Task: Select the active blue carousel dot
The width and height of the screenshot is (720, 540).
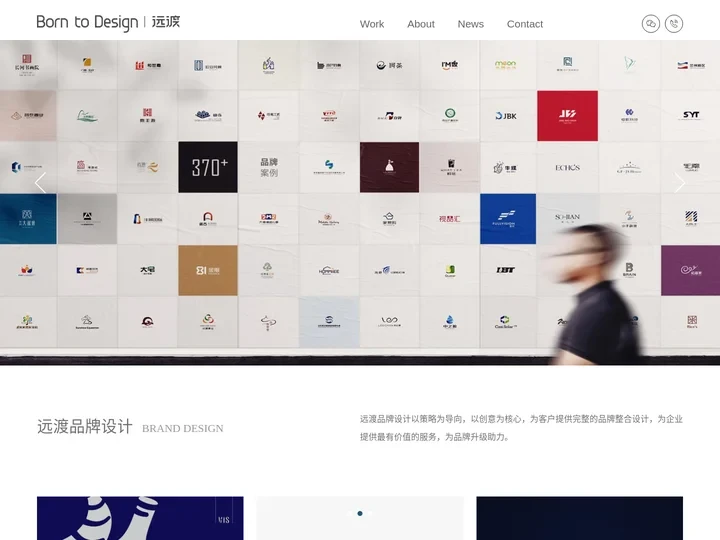Action: pyautogui.click(x=360, y=513)
